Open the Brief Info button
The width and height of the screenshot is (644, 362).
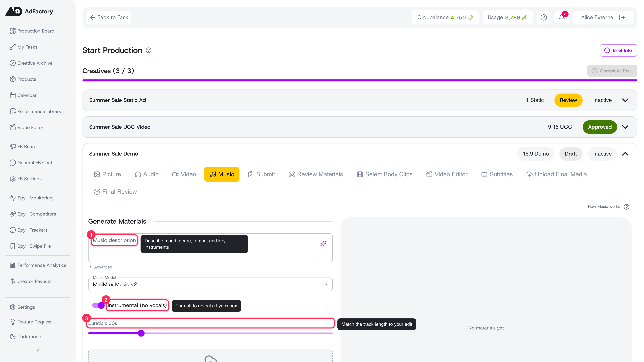point(618,50)
